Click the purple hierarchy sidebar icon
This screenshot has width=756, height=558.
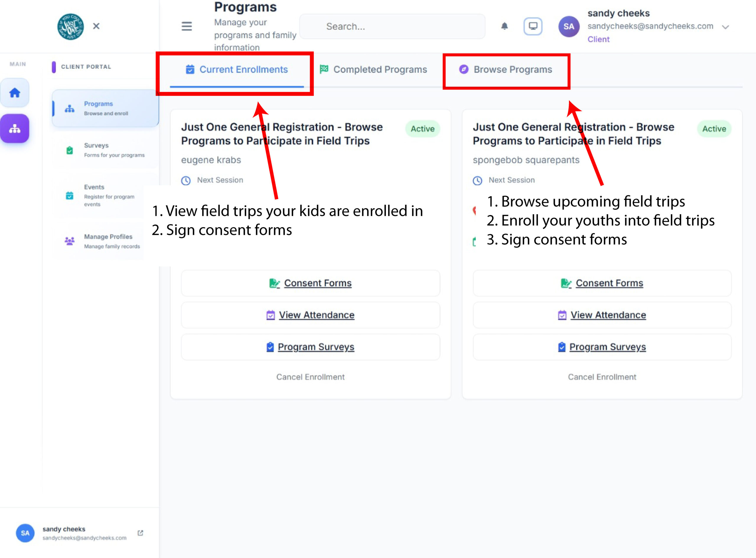pyautogui.click(x=14, y=129)
